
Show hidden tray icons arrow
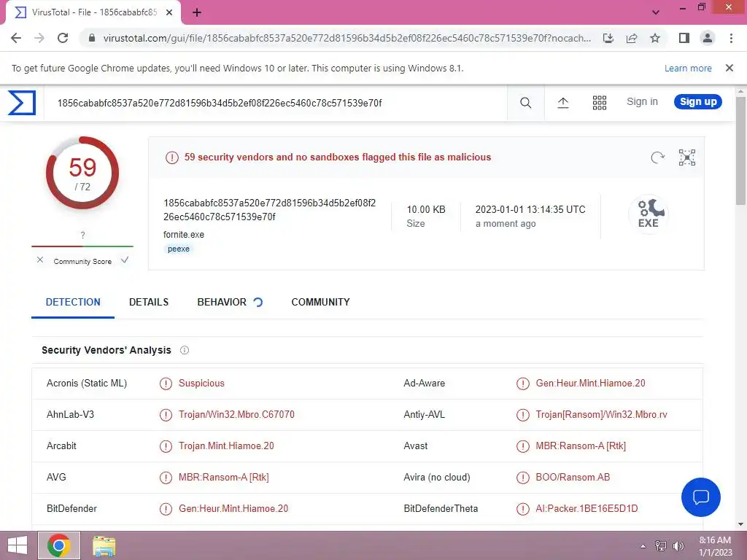[643, 546]
